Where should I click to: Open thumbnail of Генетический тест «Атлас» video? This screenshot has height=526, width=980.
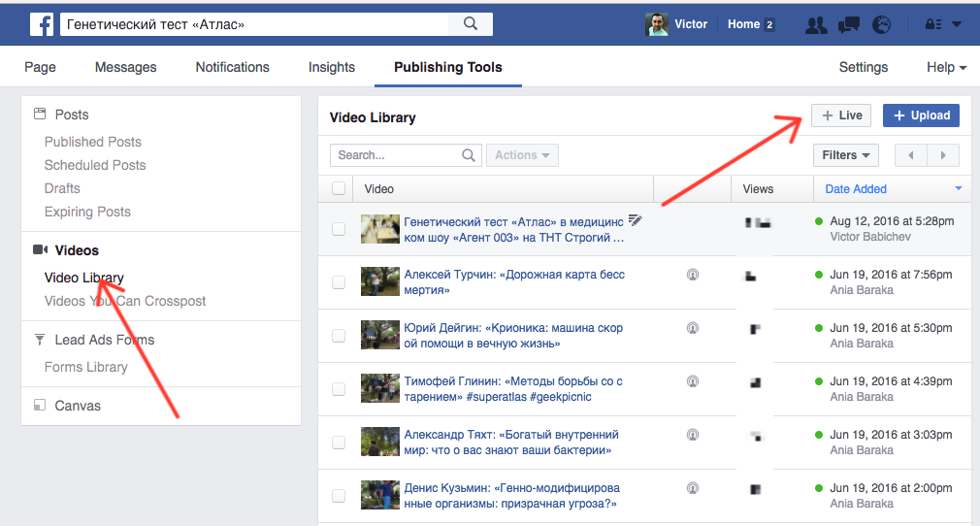pos(380,229)
